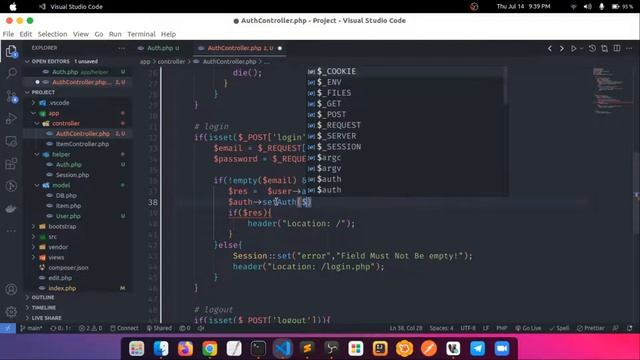This screenshot has width=640, height=360.
Task: Open Zoom from dock
Action: (502, 349)
